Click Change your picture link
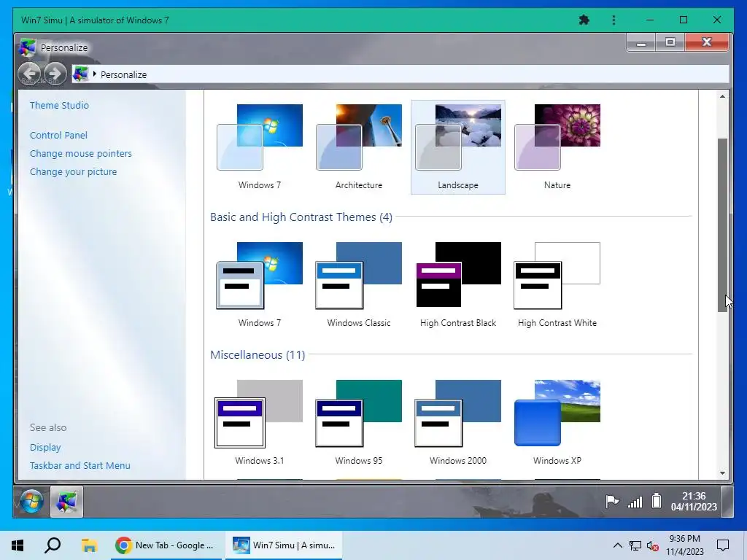 tap(73, 171)
